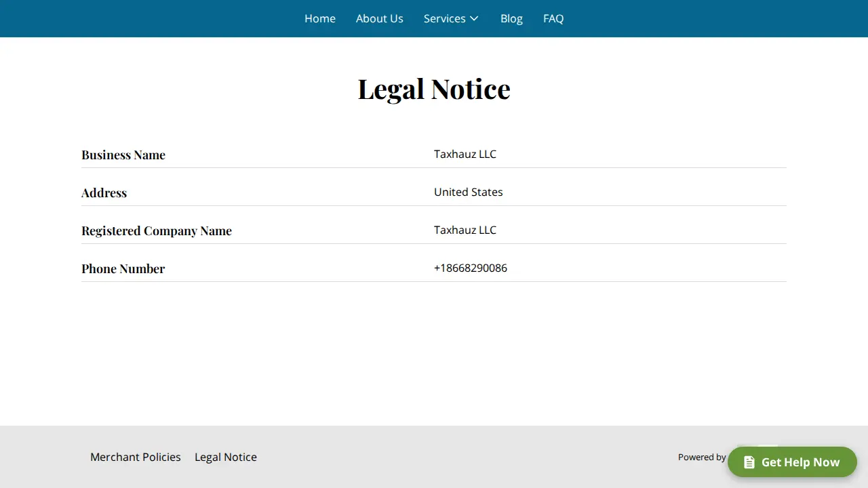Click the green Get Help Now button
This screenshot has width=868, height=488.
point(792,462)
